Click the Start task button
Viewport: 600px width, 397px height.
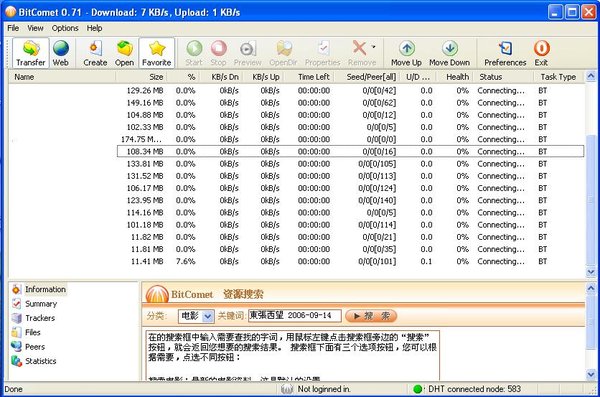pos(194,53)
